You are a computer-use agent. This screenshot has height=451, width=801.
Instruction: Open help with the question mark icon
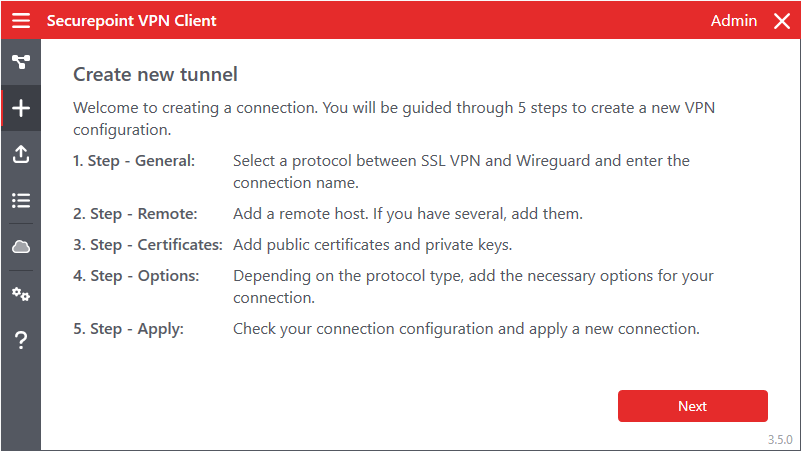tap(21, 341)
